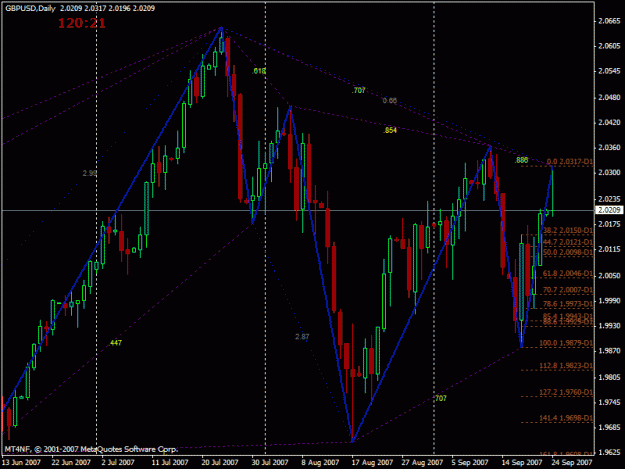Select the 1.9745 price axis label
Image resolution: width=625 pixels, height=469 pixels.
[609, 402]
